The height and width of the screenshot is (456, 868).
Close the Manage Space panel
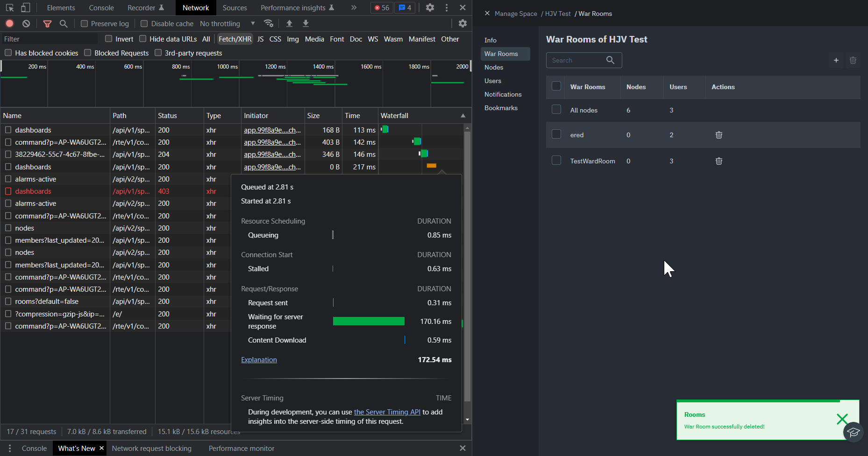click(487, 14)
